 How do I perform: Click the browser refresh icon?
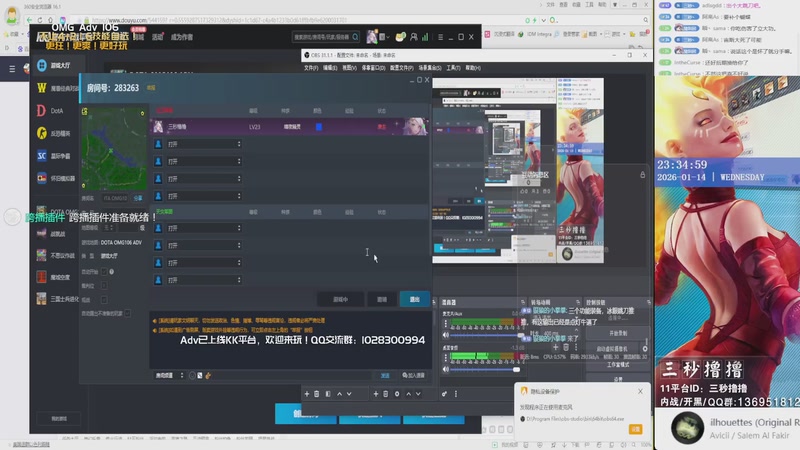[40, 20]
